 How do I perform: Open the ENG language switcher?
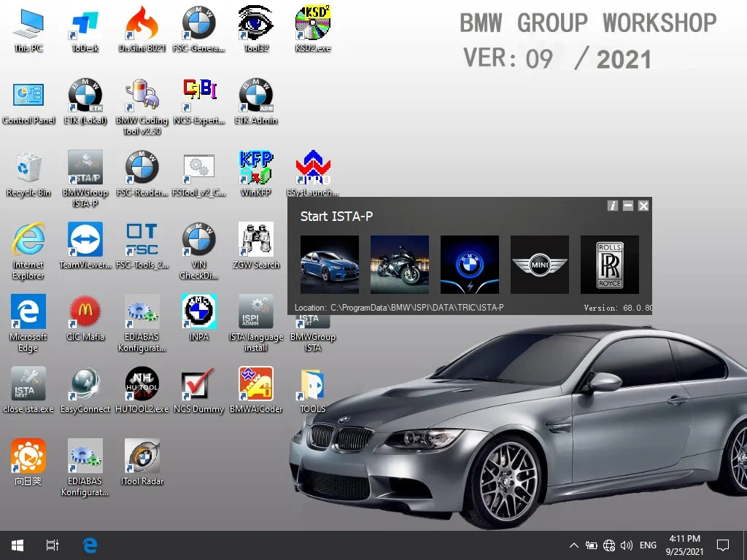click(647, 545)
